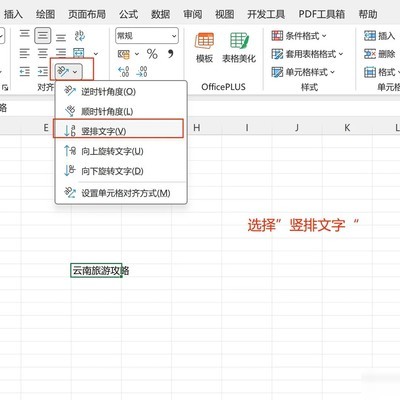
Task: Choose 逆时针角度(O) from the menu
Action: tap(121, 91)
